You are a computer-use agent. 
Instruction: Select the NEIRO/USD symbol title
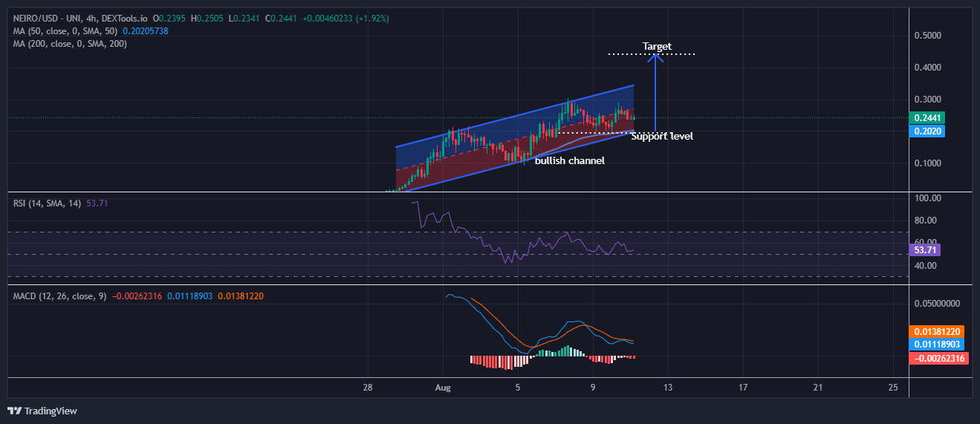pyautogui.click(x=82, y=18)
